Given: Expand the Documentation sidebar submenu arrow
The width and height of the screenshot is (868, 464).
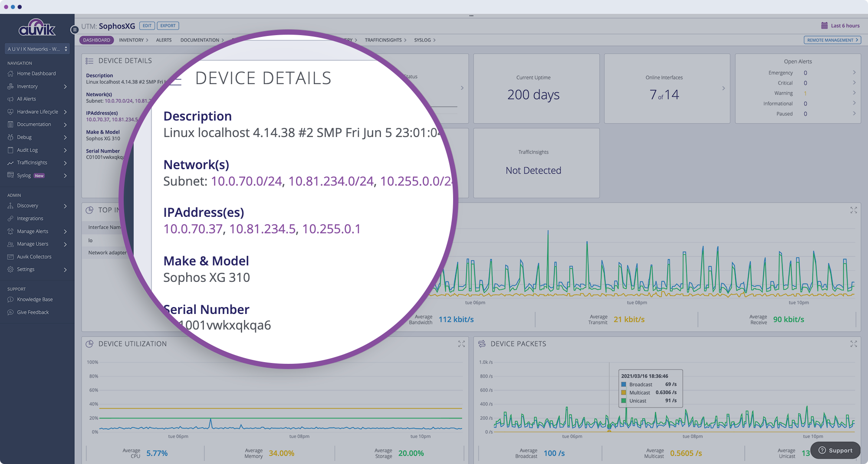Looking at the screenshot, I should pos(65,125).
